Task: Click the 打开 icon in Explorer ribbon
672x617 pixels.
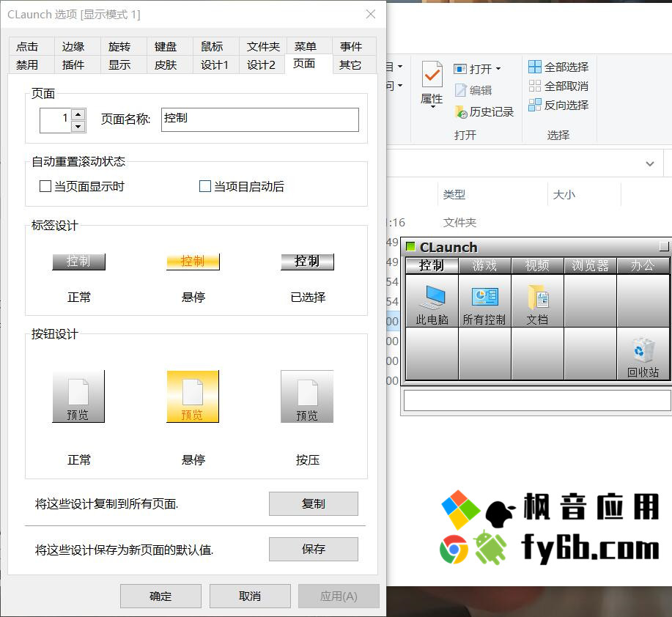Action: (x=460, y=69)
